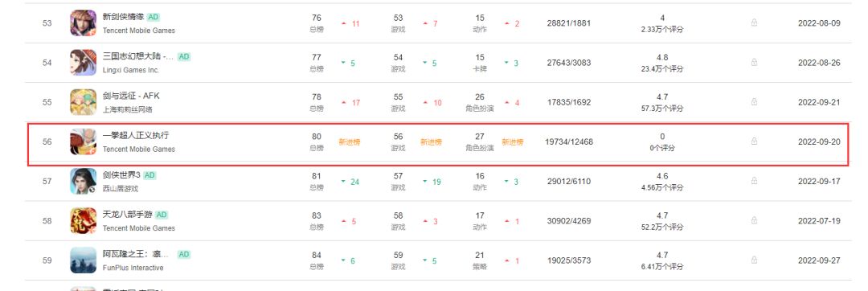868x291 pixels.
Task: Click the 52.2万个评分 rating count
Action: coord(662,227)
